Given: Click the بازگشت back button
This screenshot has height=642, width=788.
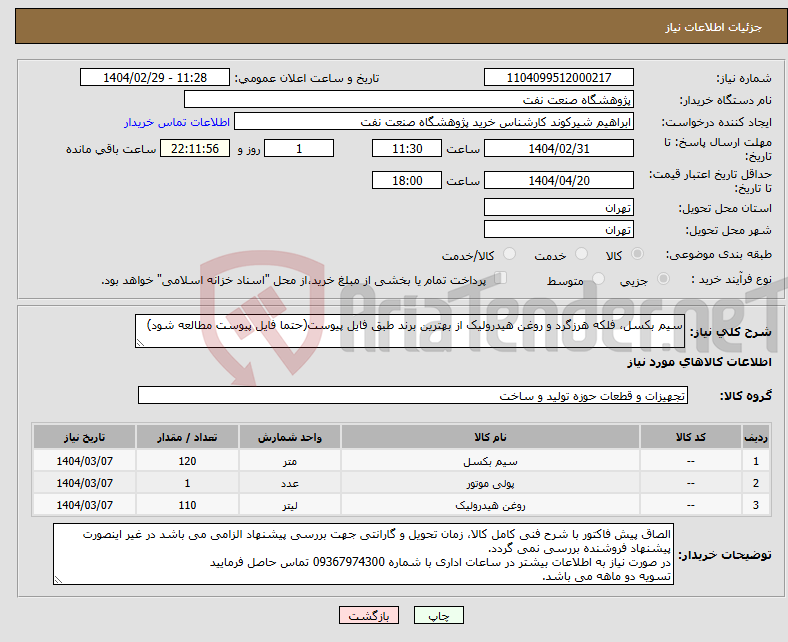Looking at the screenshot, I should coord(369,615).
